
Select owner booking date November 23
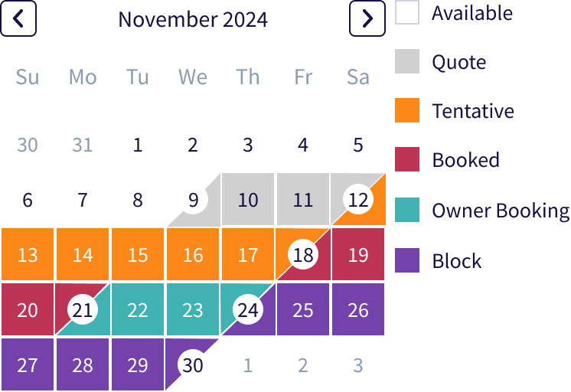(193, 309)
